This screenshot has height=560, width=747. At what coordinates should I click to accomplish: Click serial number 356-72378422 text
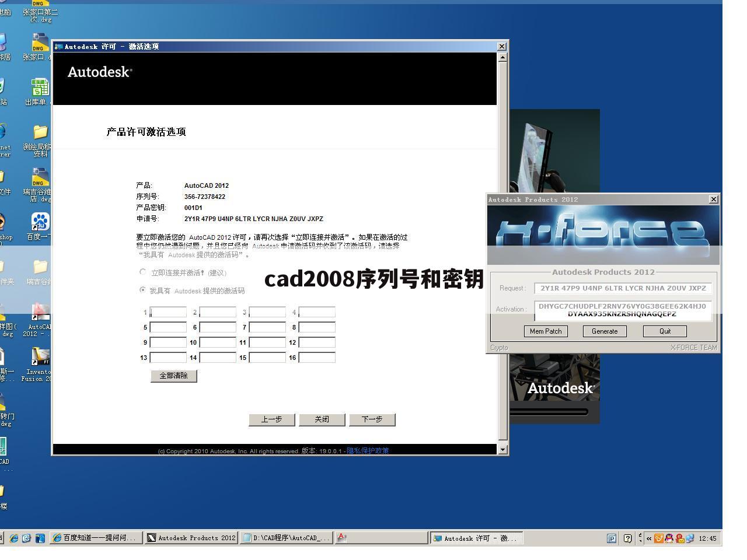coord(205,197)
